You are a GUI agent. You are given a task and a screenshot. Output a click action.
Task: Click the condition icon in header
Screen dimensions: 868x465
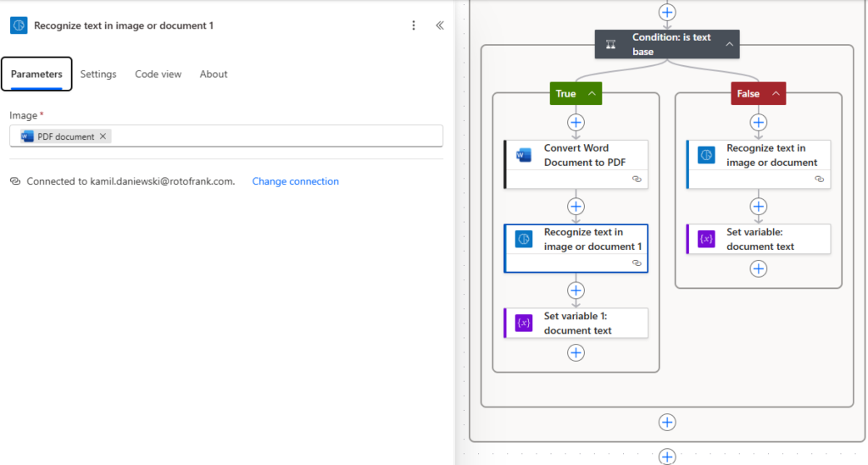coord(610,44)
